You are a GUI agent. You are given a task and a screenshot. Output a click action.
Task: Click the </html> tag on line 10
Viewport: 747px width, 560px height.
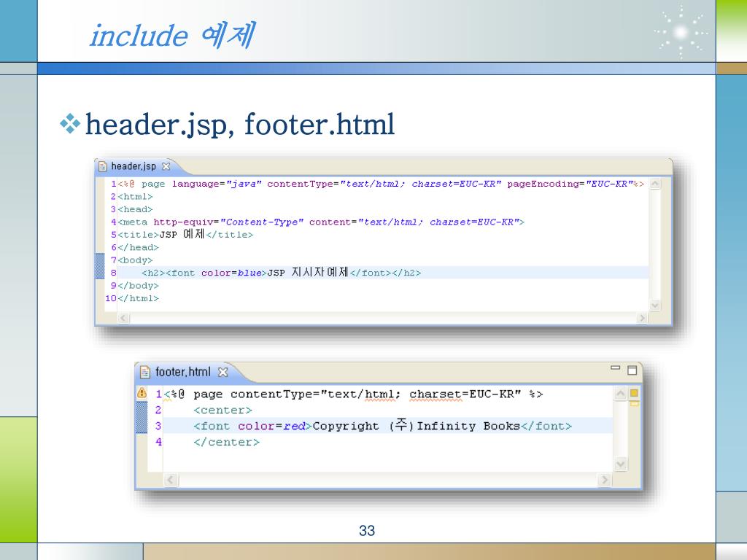[138, 298]
